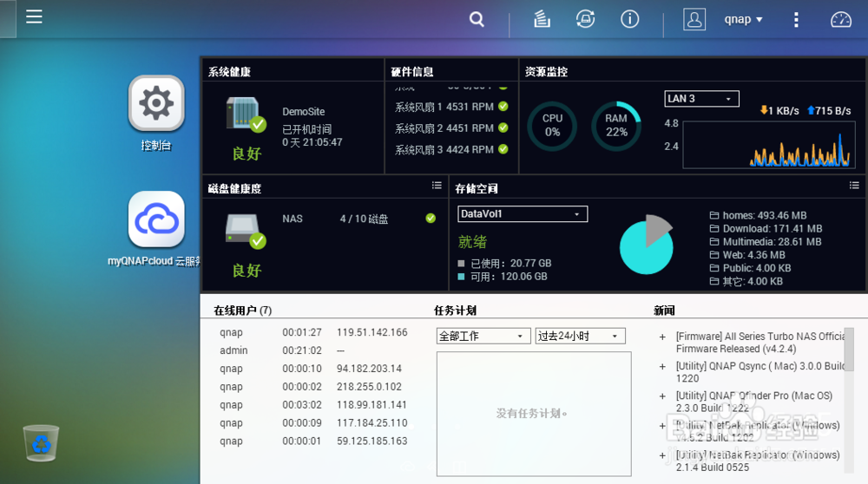Click the Multimedia 28.61 MB folder entry
This screenshot has width=868, height=484.
click(x=766, y=242)
